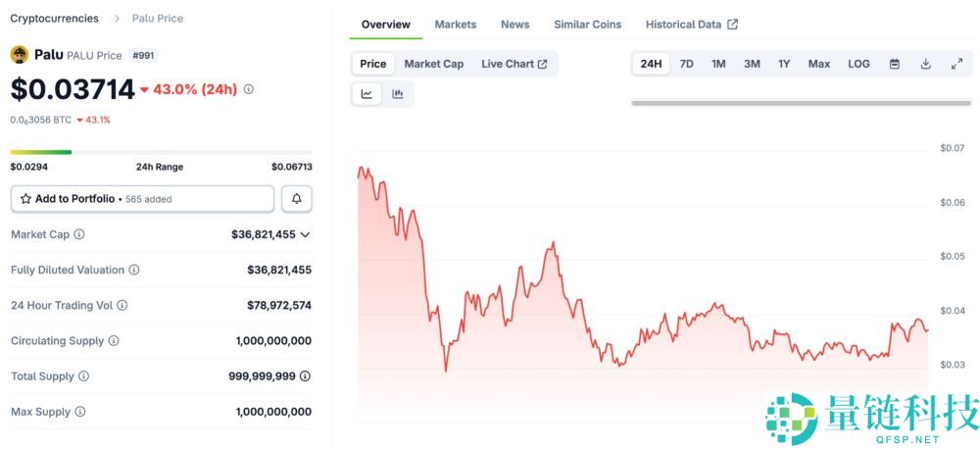Click 24 Hour Trading Vol info icon
Screen dimensions: 980x450
[122, 306]
